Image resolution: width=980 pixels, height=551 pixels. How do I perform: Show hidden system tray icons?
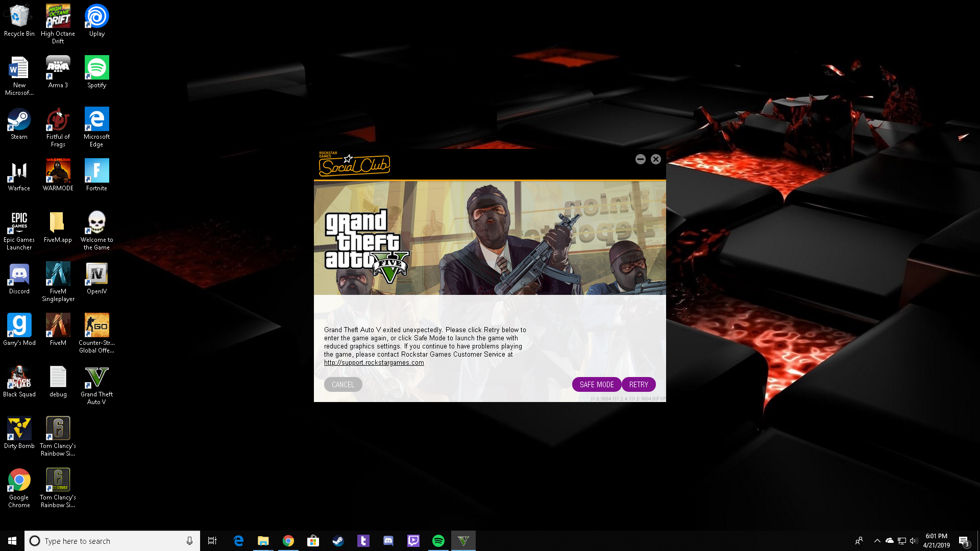(x=877, y=541)
